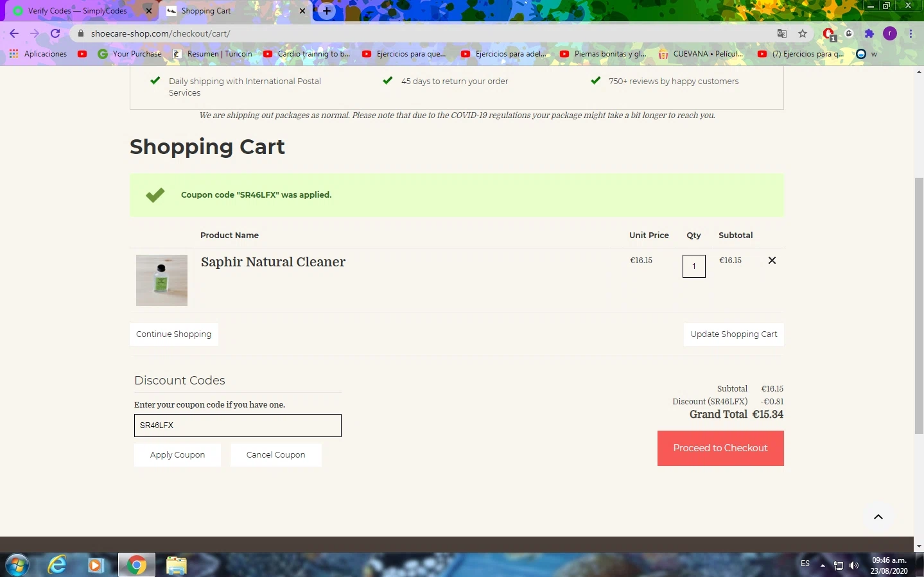
Task: Open the volume speaker tray icon
Action: click(854, 565)
